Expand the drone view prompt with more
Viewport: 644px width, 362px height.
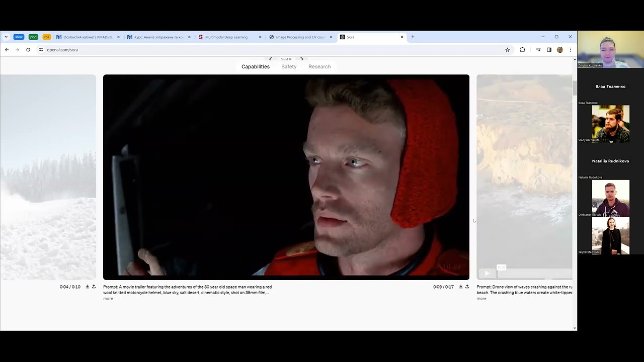[481, 299]
